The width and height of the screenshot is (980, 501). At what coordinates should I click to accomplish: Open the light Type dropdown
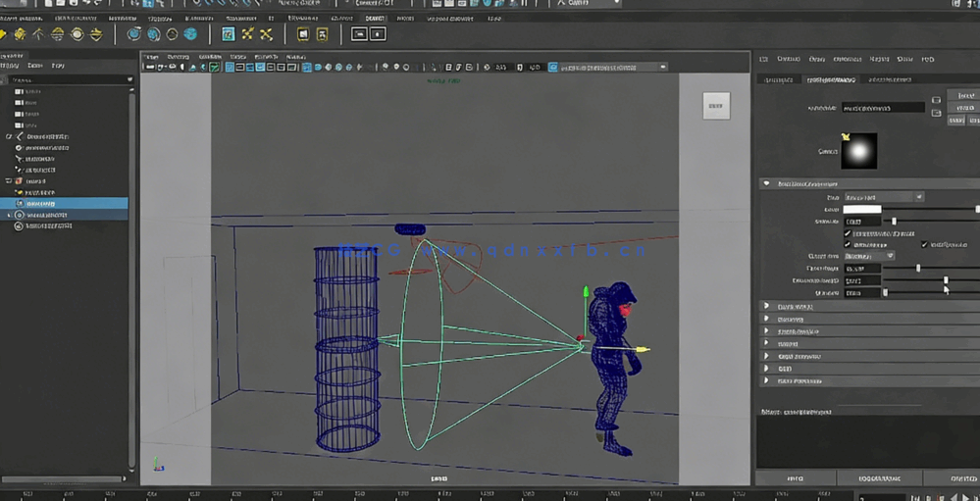coord(883,197)
